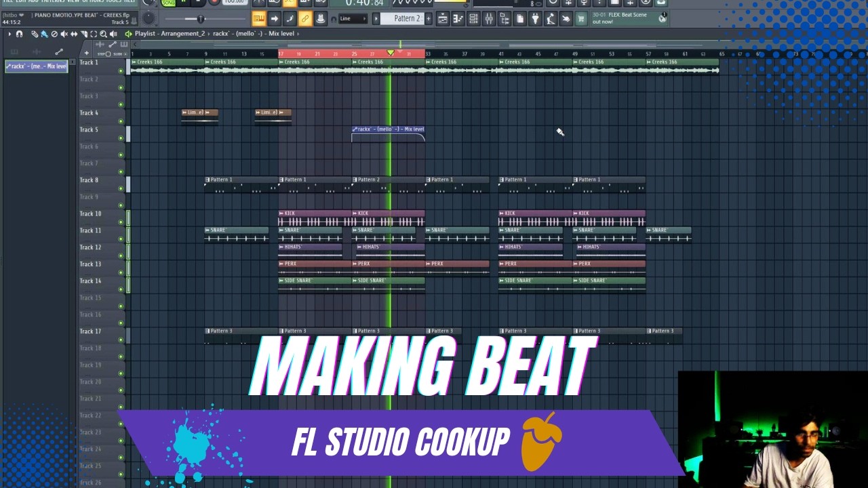The image size is (868, 488).
Task: Select the Pattern 2 clip on Track 8
Action: click(x=389, y=184)
